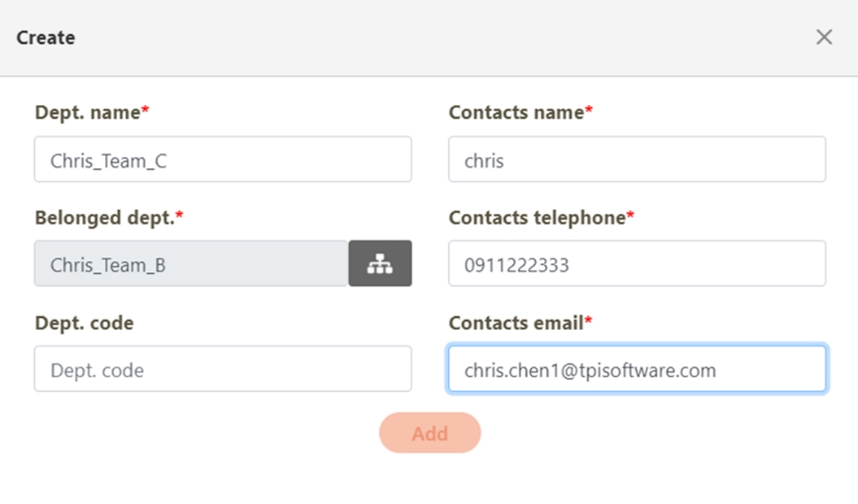Click the Contacts telephone label
This screenshot has width=858, height=504.
tap(536, 218)
